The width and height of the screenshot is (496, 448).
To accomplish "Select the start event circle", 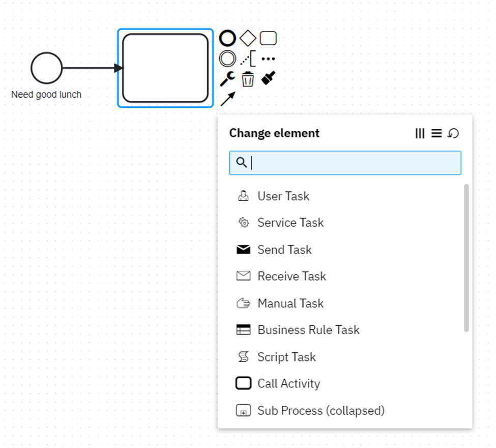I will pyautogui.click(x=46, y=68).
